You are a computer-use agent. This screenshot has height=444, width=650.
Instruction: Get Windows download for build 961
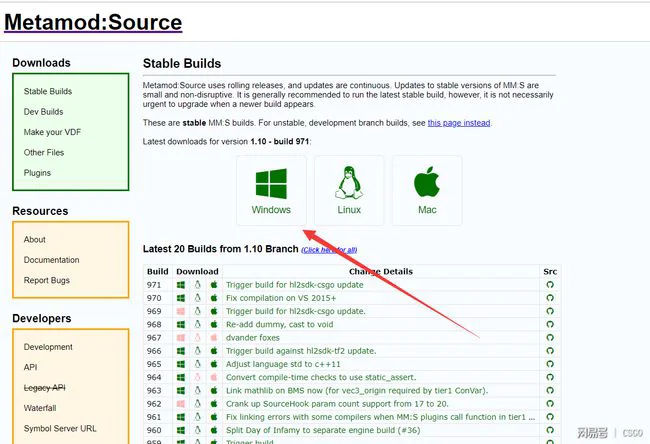tap(181, 417)
